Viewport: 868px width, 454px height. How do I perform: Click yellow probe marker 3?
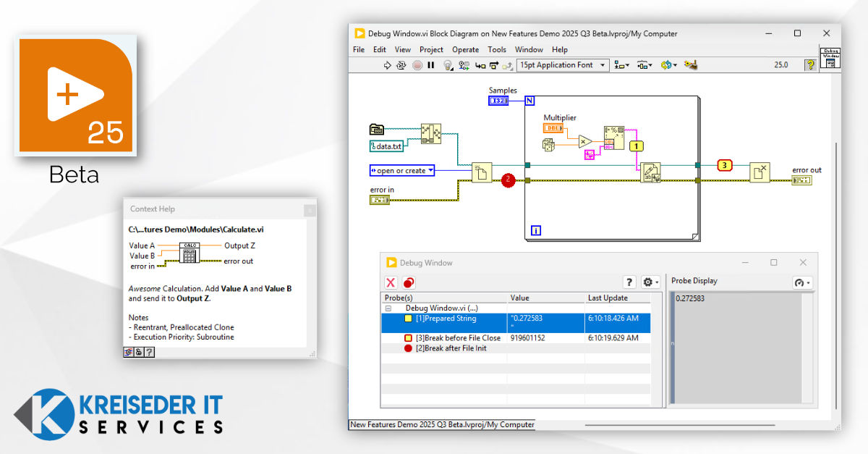(725, 165)
